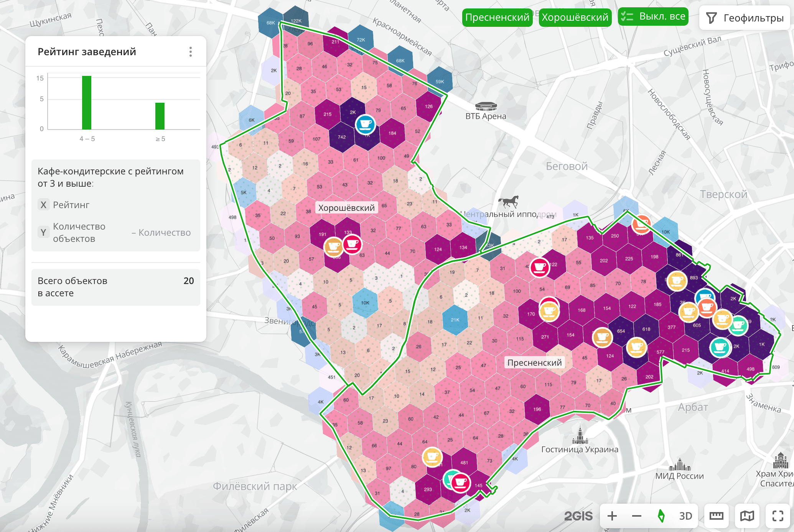Enter fullscreen map mode
The height and width of the screenshot is (532, 794).
pos(778,516)
